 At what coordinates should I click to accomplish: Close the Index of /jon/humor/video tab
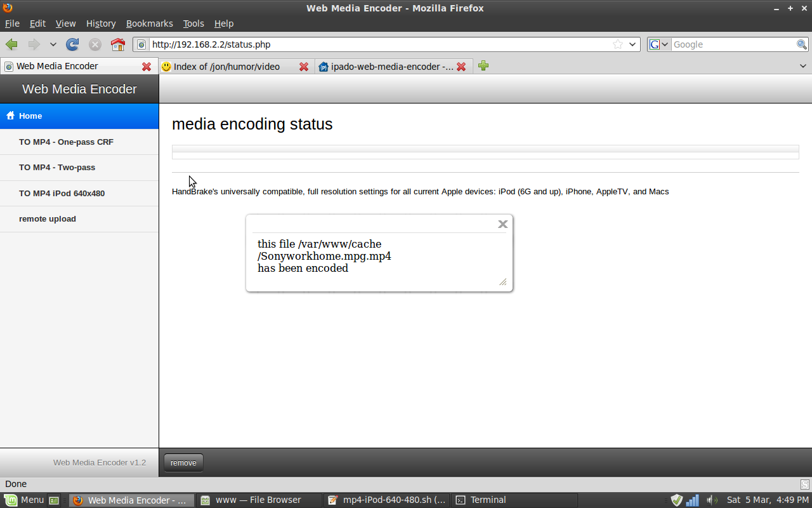click(304, 67)
